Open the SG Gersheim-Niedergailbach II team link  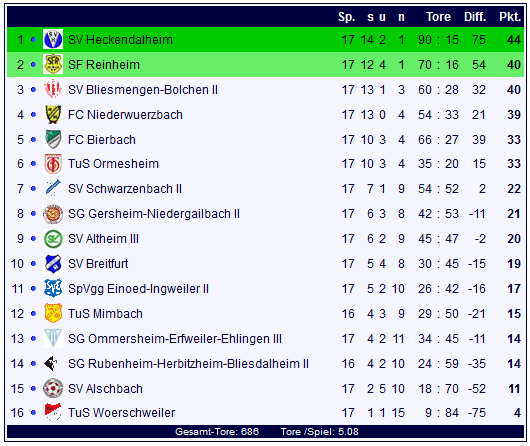pyautogui.click(x=154, y=214)
